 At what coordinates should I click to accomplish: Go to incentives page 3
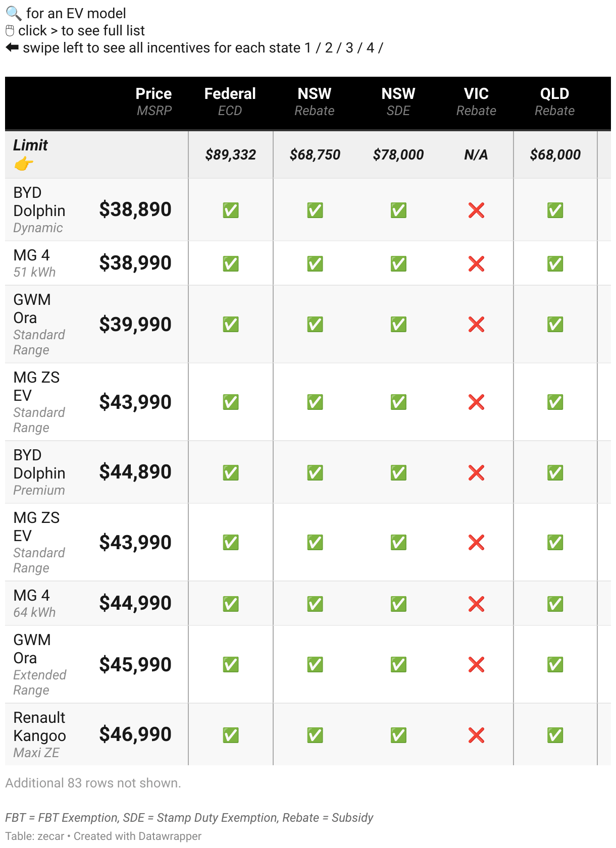pos(349,48)
